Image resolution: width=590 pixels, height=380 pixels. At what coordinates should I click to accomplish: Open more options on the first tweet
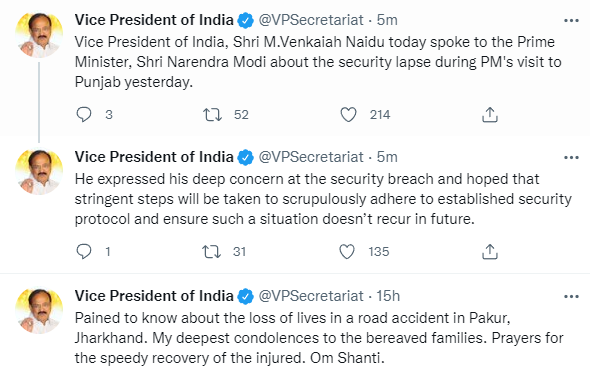tap(571, 20)
